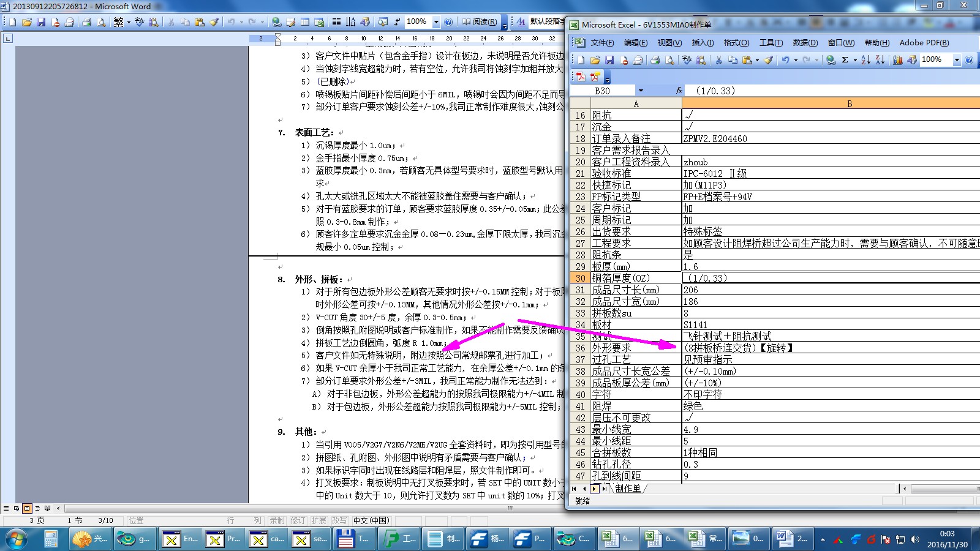Toggle 修订 track changes in Word status bar

click(298, 520)
